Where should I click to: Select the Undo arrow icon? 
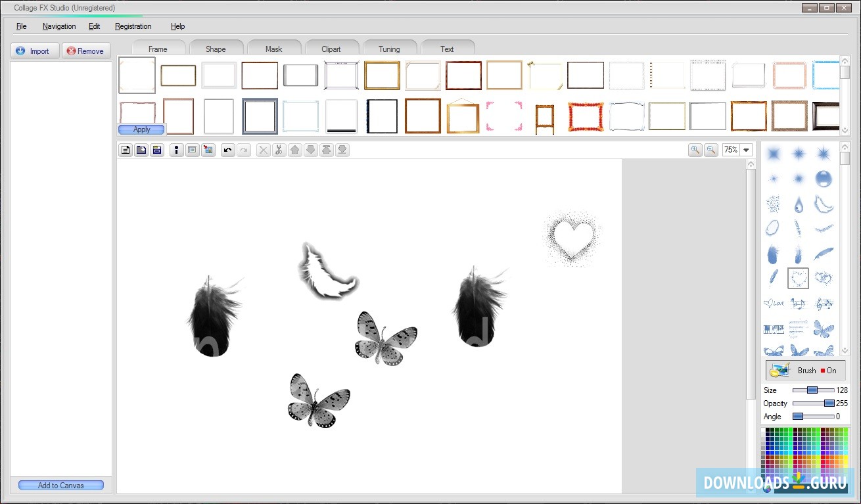[x=228, y=150]
